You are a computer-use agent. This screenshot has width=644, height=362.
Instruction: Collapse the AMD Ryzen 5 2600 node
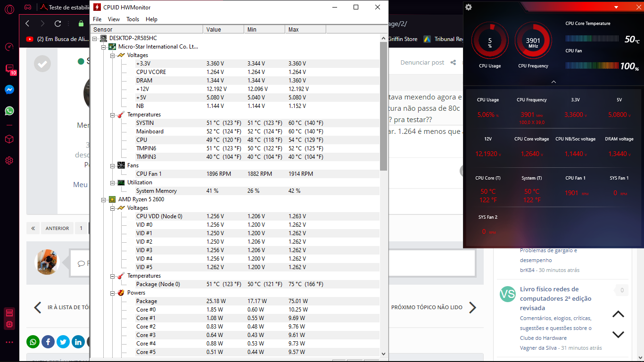[x=104, y=199]
